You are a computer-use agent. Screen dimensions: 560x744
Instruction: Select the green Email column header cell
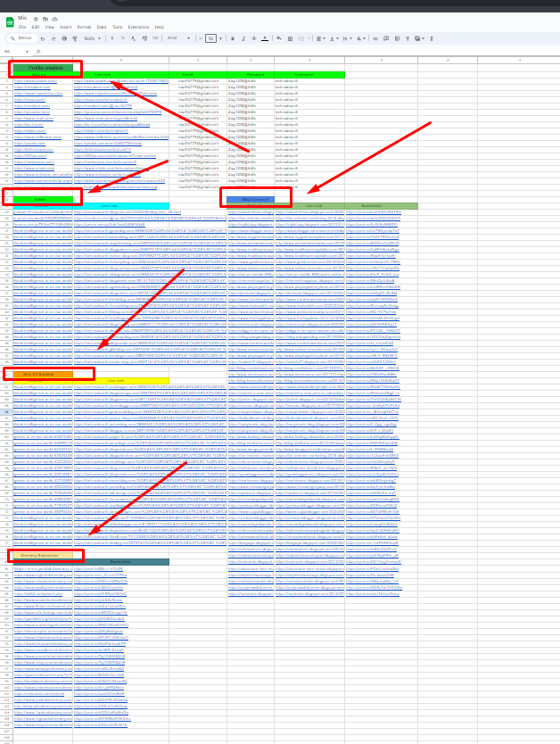click(198, 75)
